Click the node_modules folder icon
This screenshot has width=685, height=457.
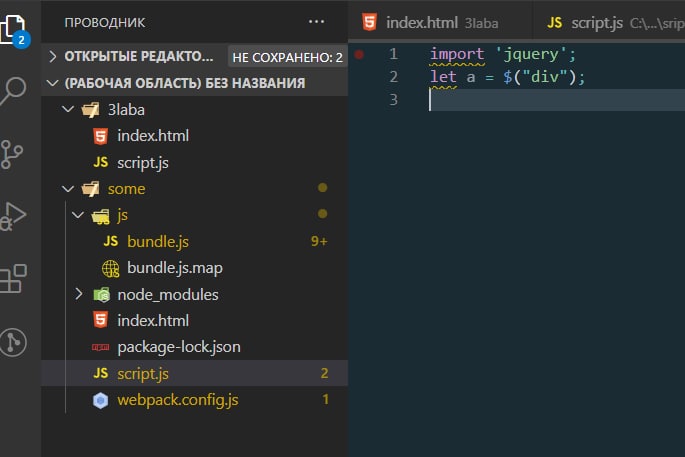pos(101,294)
